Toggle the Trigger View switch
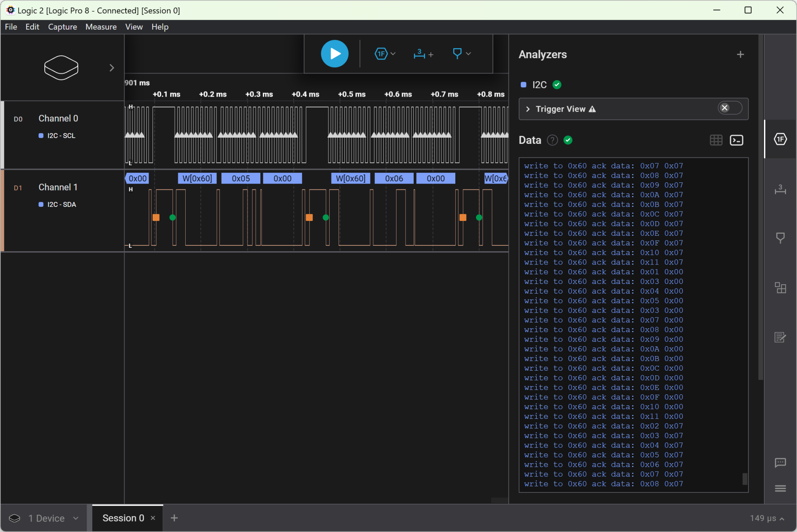 730,108
